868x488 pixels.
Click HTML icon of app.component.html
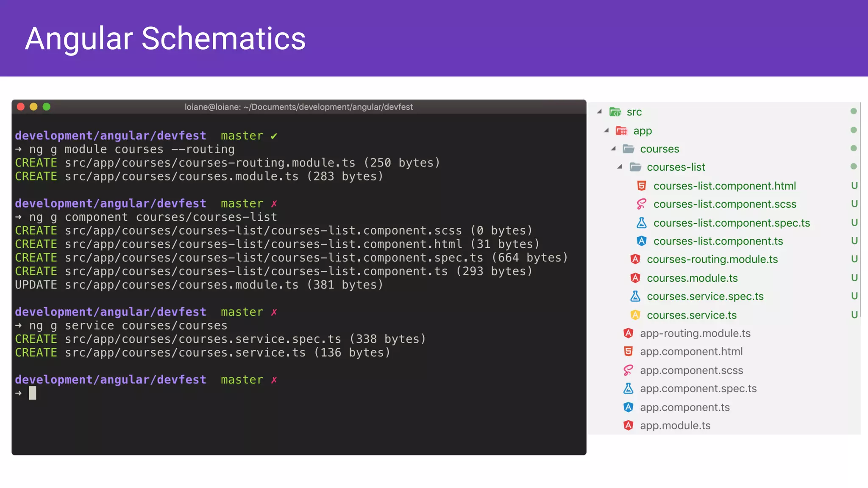point(628,352)
